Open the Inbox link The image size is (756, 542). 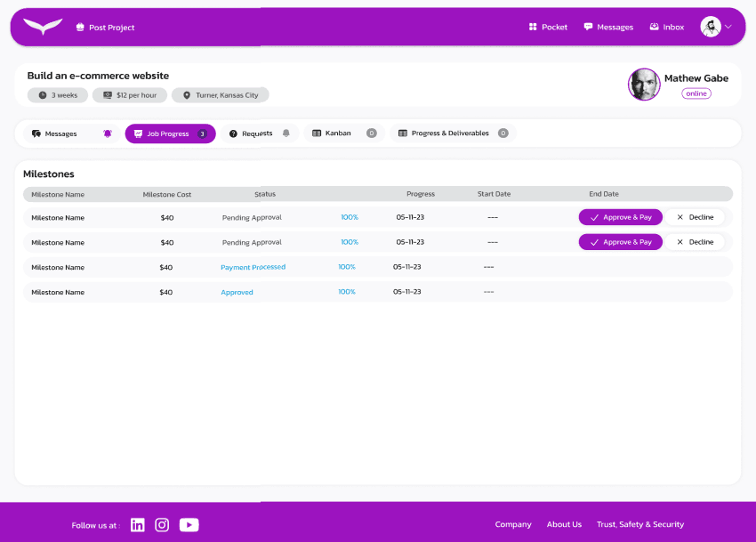tap(667, 27)
